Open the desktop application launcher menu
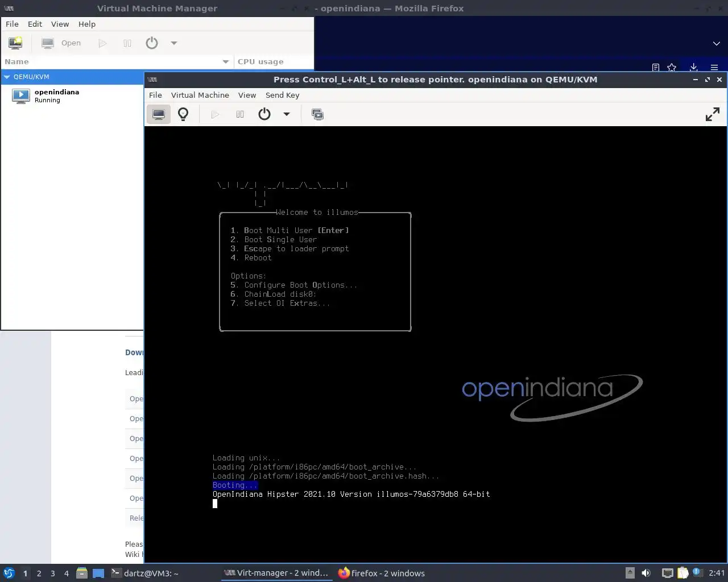Image resolution: width=728 pixels, height=582 pixels. click(x=9, y=573)
